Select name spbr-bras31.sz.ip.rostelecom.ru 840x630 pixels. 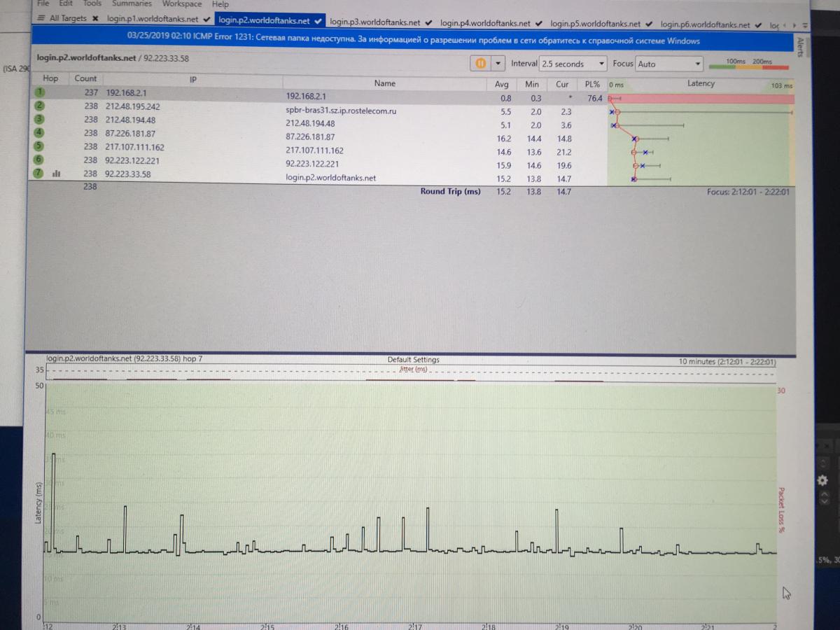342,111
